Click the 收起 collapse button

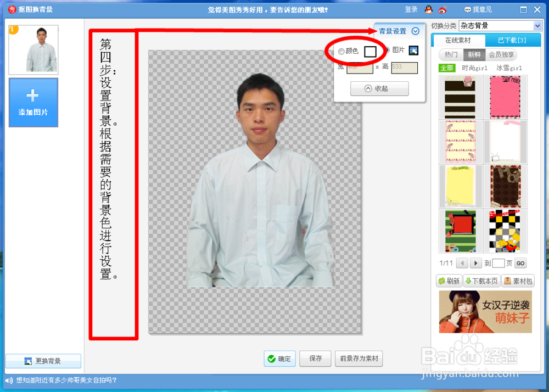[379, 88]
